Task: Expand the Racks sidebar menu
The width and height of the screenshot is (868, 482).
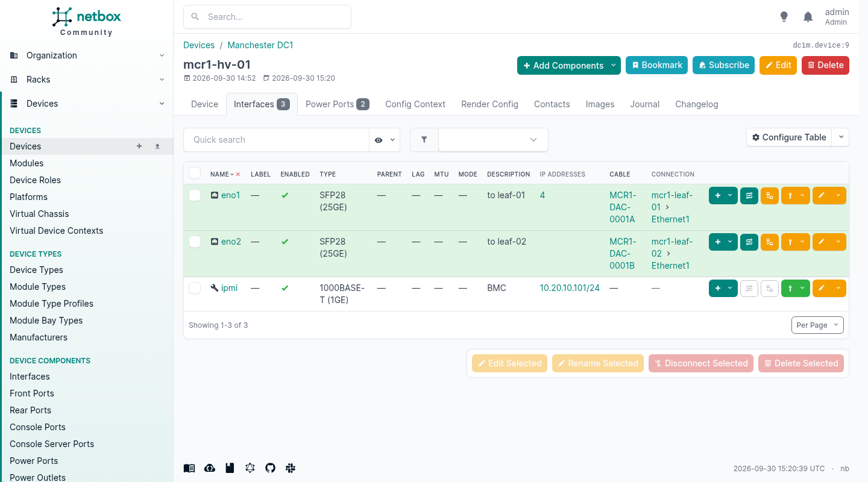Action: click(87, 80)
